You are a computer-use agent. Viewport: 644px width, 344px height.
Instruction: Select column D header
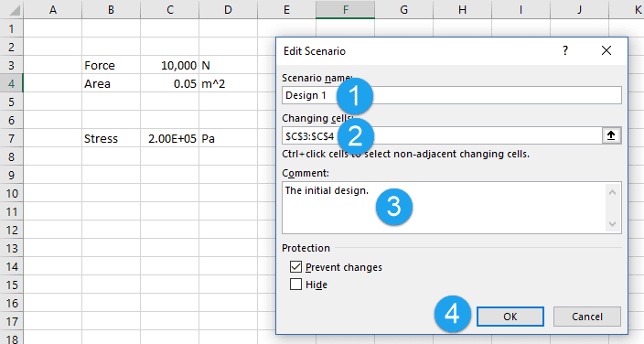click(x=228, y=9)
